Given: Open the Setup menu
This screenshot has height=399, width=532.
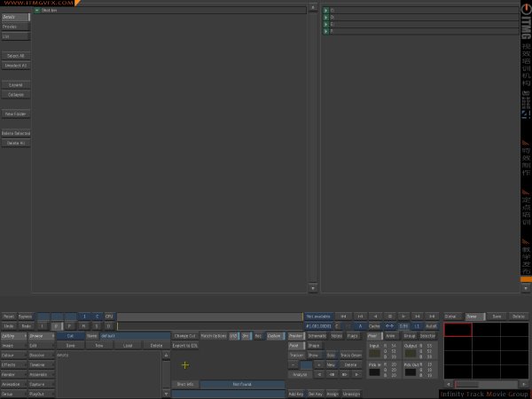Looking at the screenshot, I should (14, 394).
